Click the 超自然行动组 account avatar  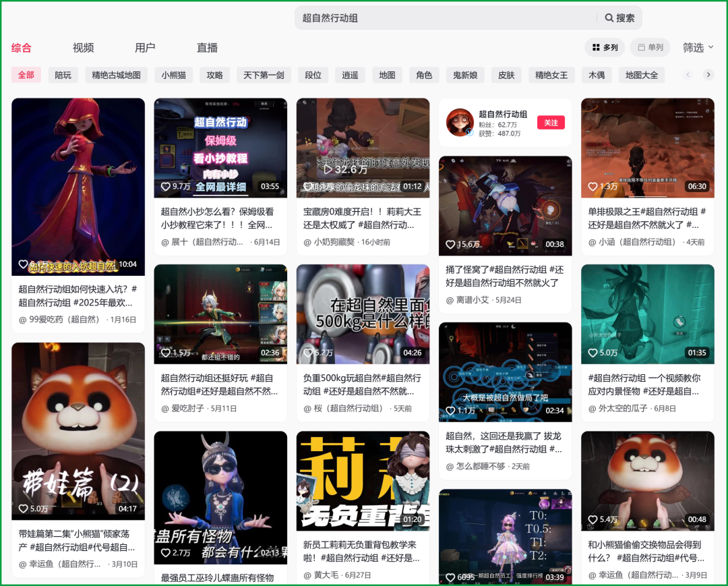460,122
